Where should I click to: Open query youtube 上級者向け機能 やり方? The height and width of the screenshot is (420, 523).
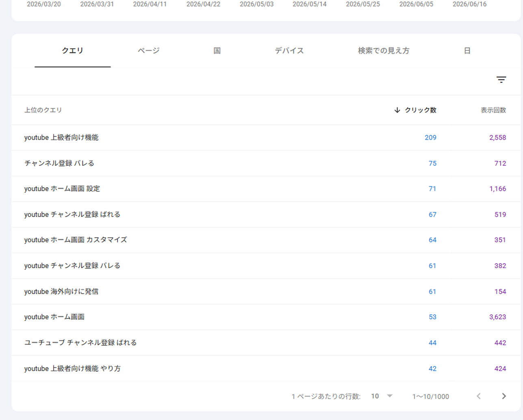[x=72, y=369]
